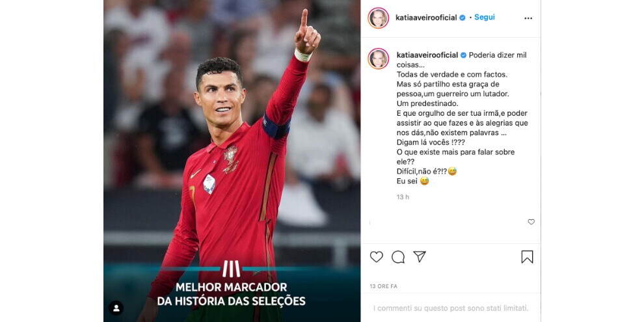Like the post with the heart icon

coord(376,257)
